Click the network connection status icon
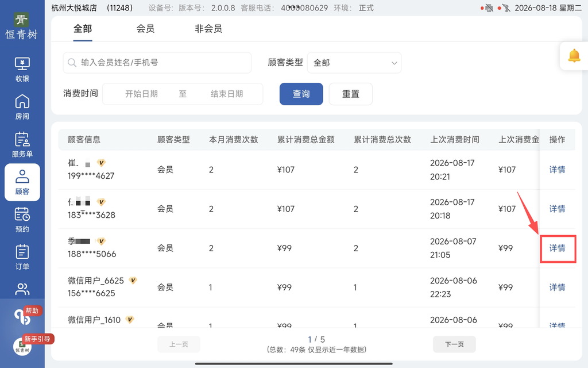 coord(506,8)
